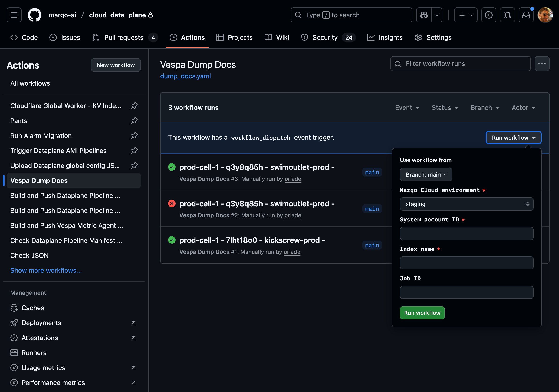
Task: Open the issues icon in header
Action: 488,15
